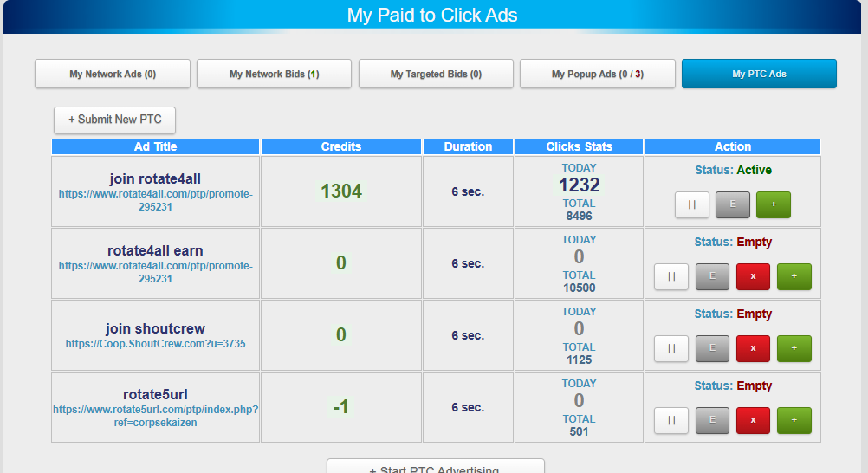The height and width of the screenshot is (473, 868).
Task: Click the Ad Title column header
Action: coord(156,146)
